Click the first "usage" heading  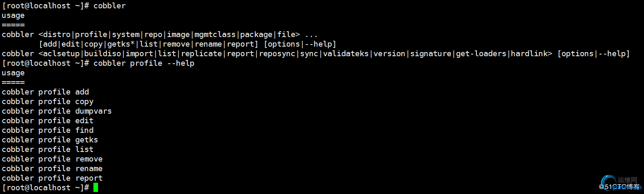coord(13,15)
